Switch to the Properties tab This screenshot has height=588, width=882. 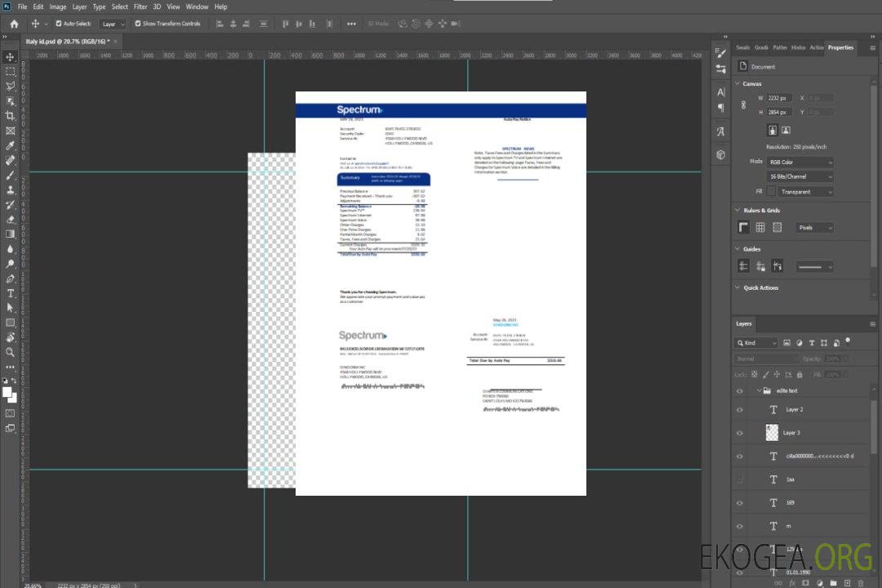840,48
